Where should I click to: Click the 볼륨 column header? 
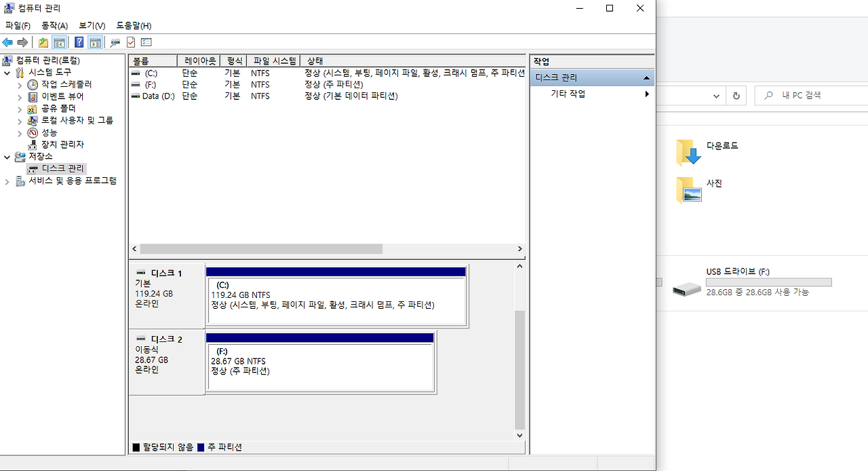pyautogui.click(x=153, y=61)
